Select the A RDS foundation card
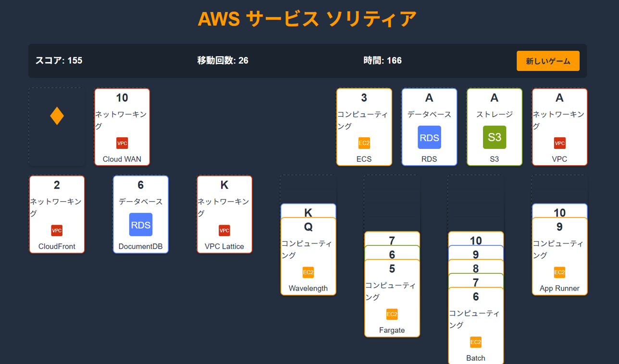 coord(429,127)
